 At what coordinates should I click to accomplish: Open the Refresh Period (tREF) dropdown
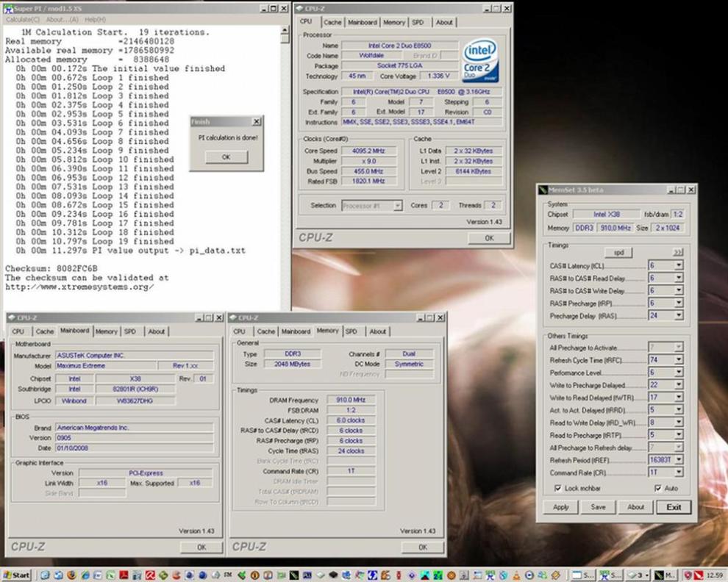click(678, 460)
